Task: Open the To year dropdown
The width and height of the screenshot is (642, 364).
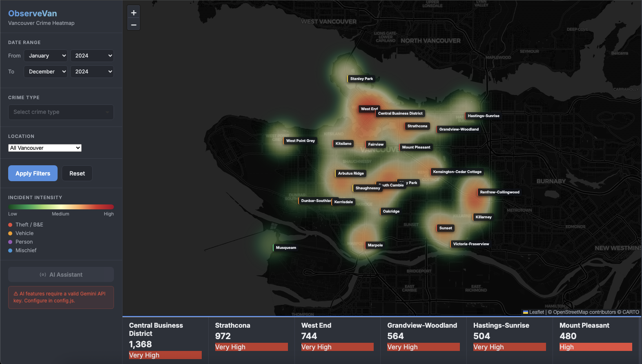Action: click(92, 72)
